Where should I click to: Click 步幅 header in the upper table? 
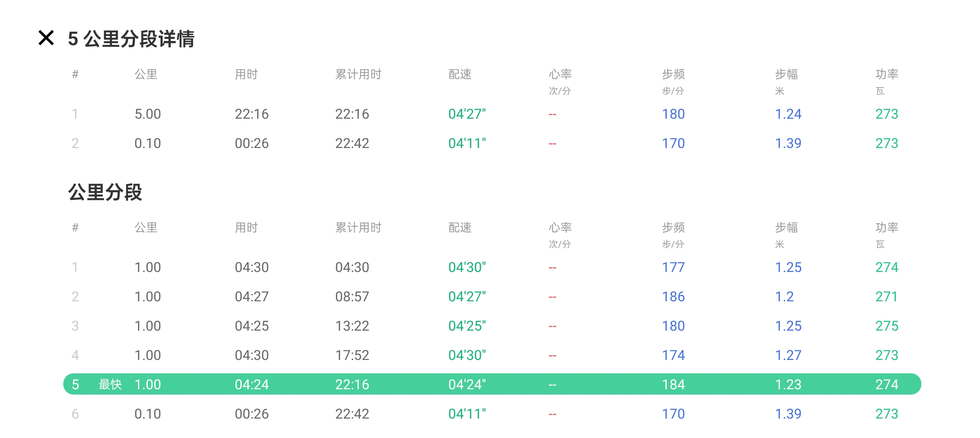click(786, 74)
